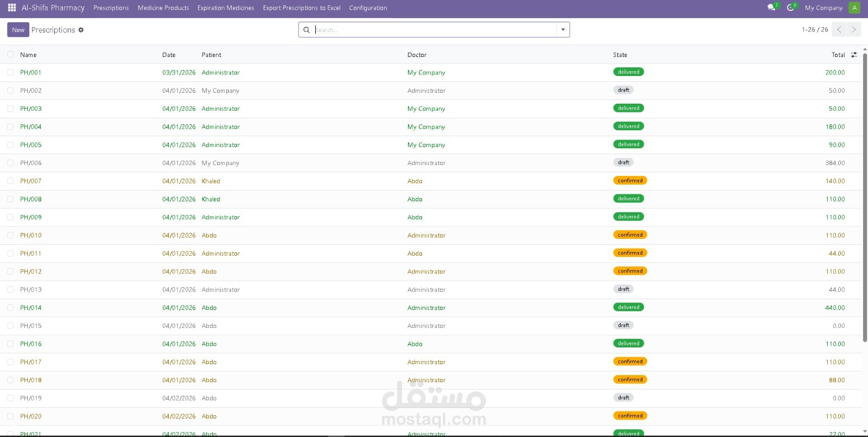Click doctor My Company in PH/004 row
Viewport: 868px width, 437px height.
click(x=426, y=126)
